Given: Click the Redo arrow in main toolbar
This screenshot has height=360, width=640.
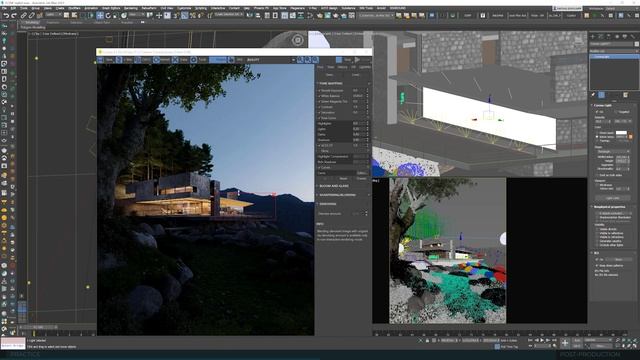Looking at the screenshot, I should point(13,16).
